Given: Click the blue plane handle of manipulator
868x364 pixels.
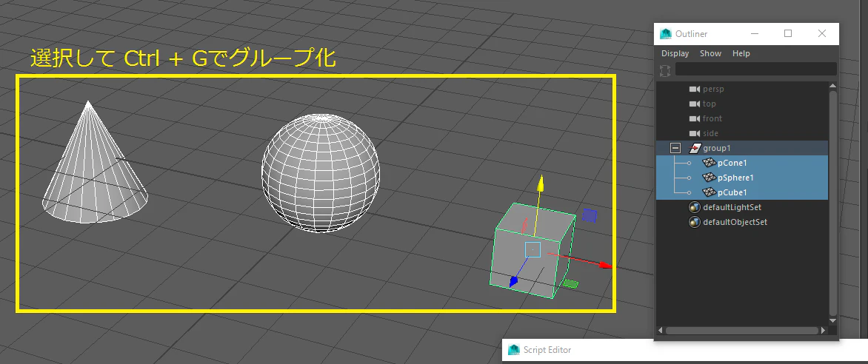Looking at the screenshot, I should (590, 215).
